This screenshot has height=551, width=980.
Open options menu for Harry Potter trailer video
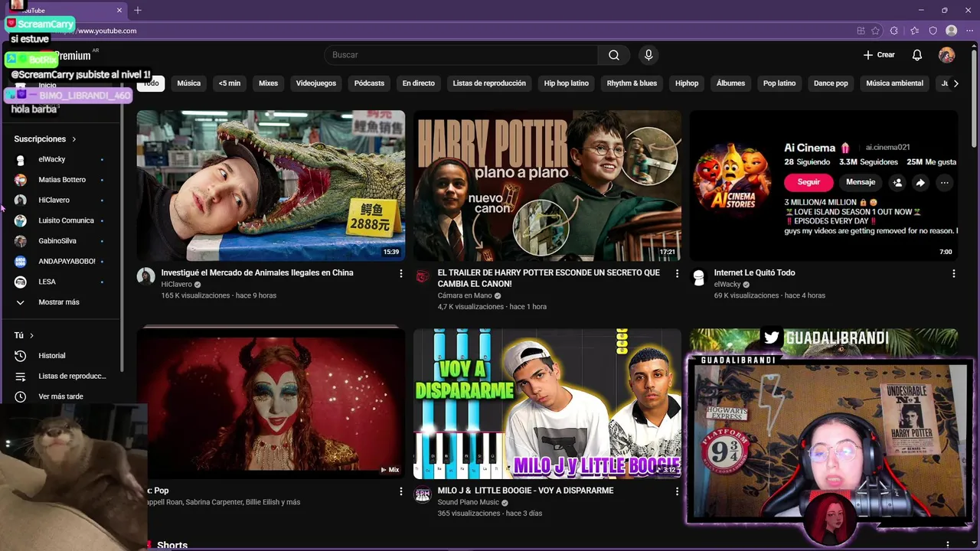click(x=677, y=273)
